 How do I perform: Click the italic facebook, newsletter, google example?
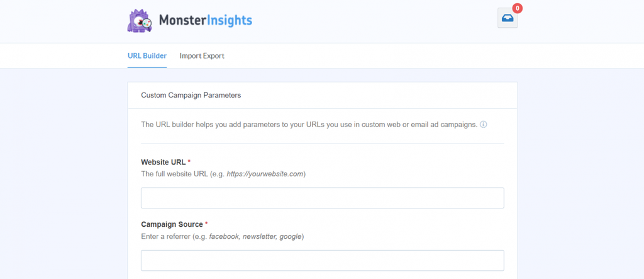(x=255, y=237)
